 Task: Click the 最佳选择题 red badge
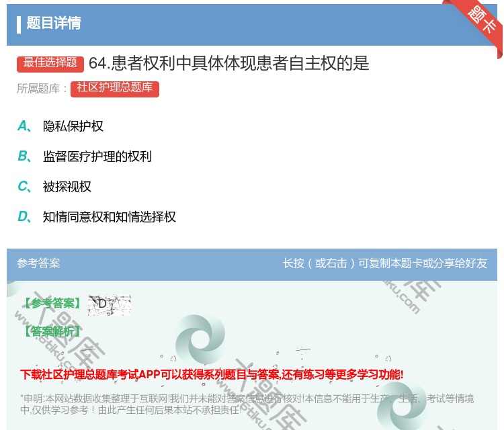click(50, 64)
